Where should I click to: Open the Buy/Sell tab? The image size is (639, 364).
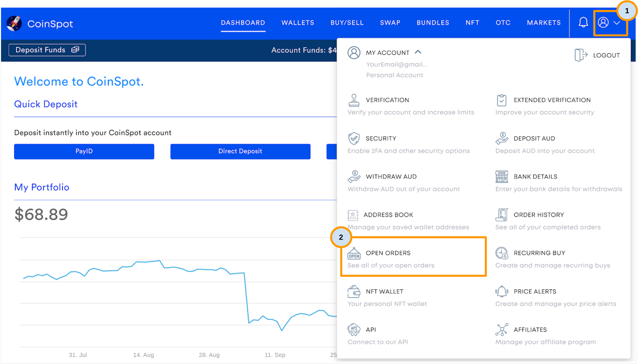pos(347,23)
